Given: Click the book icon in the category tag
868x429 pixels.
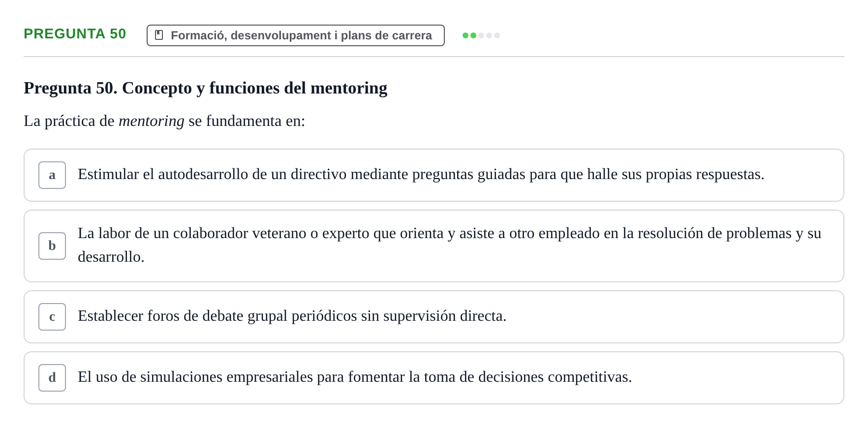Looking at the screenshot, I should pos(159,35).
